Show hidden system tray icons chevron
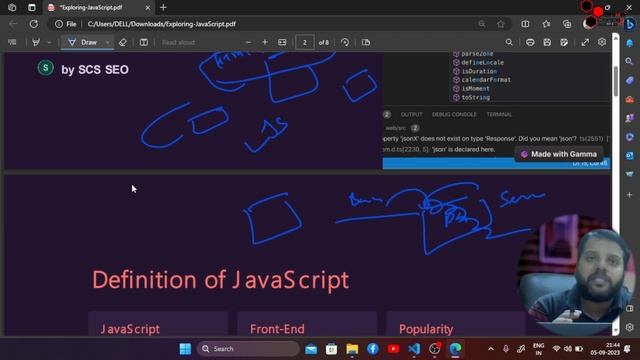 coord(491,349)
